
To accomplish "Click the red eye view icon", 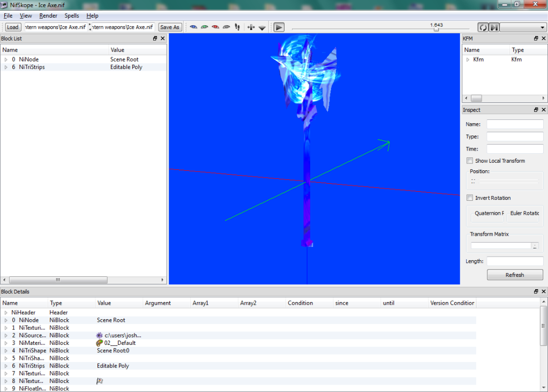I will tap(215, 27).
